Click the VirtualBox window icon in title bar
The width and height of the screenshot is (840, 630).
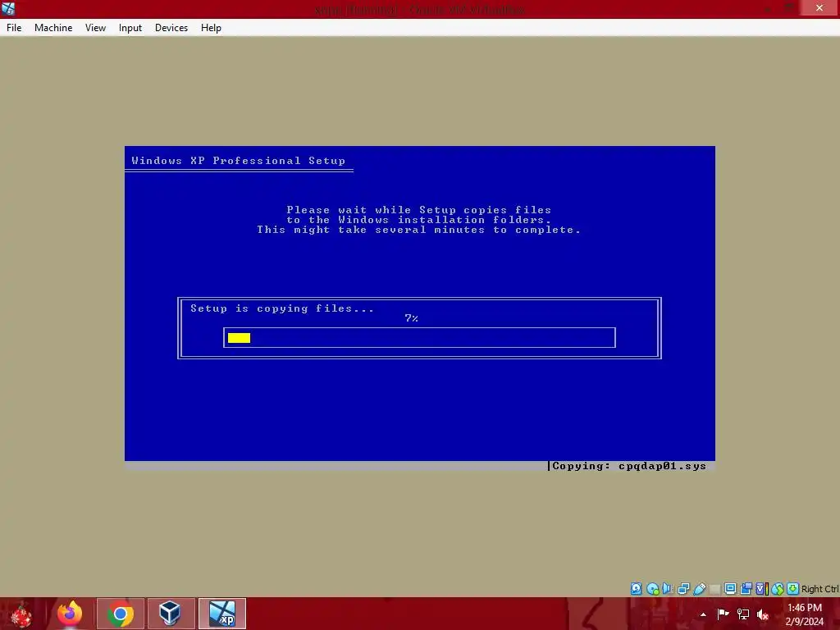click(8, 8)
